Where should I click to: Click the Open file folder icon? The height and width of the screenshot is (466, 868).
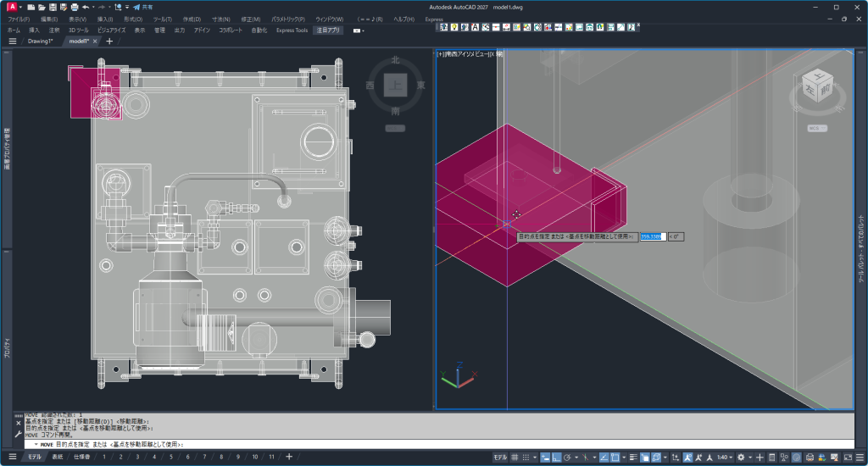coord(42,7)
